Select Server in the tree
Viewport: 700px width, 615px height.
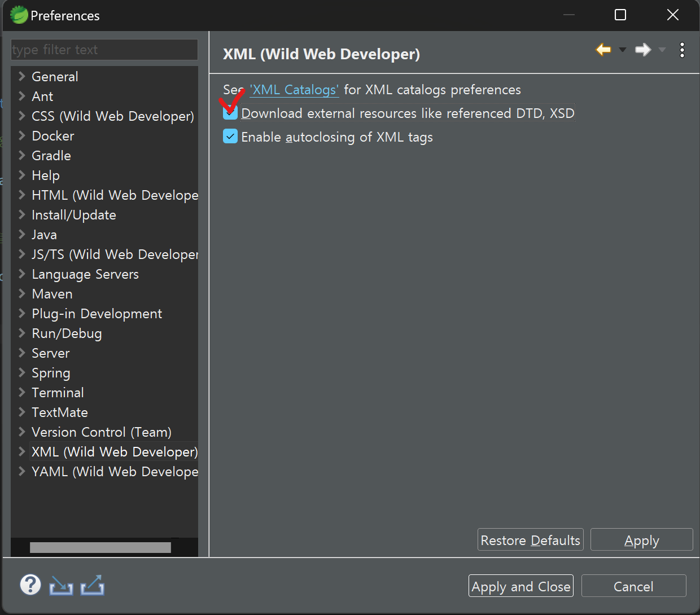click(51, 353)
